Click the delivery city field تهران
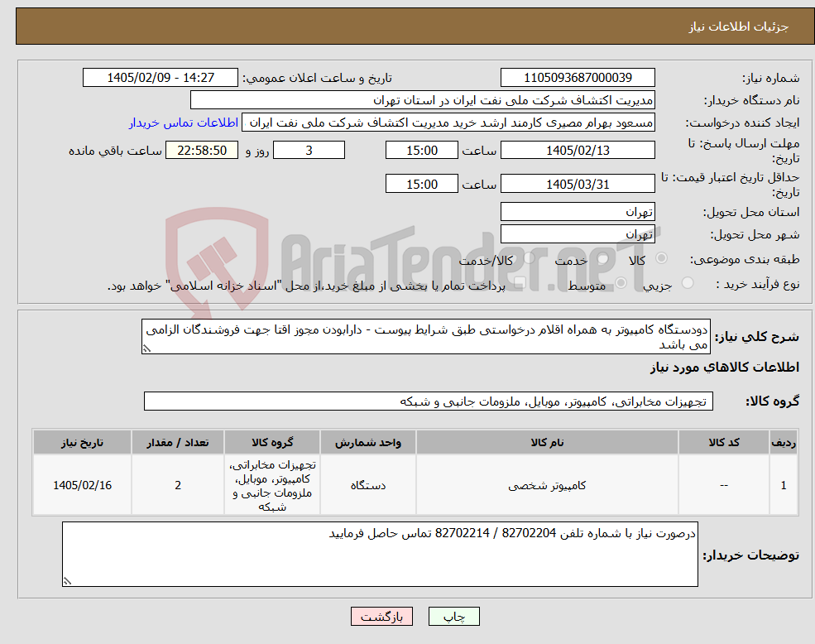 [578, 234]
